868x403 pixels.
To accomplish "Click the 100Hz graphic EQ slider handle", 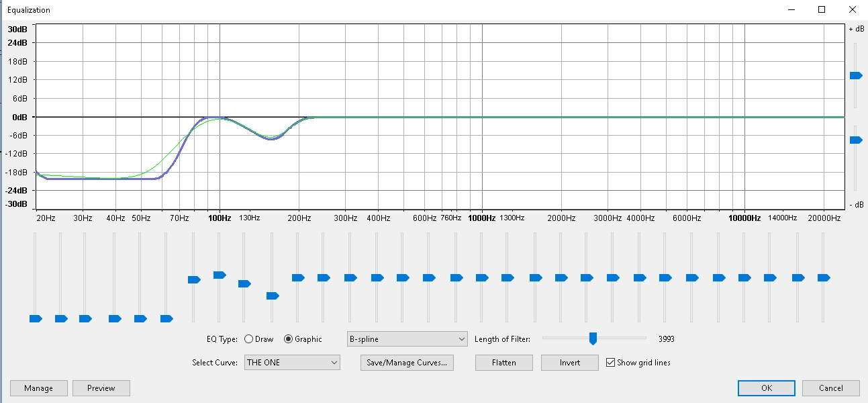I will (219, 275).
